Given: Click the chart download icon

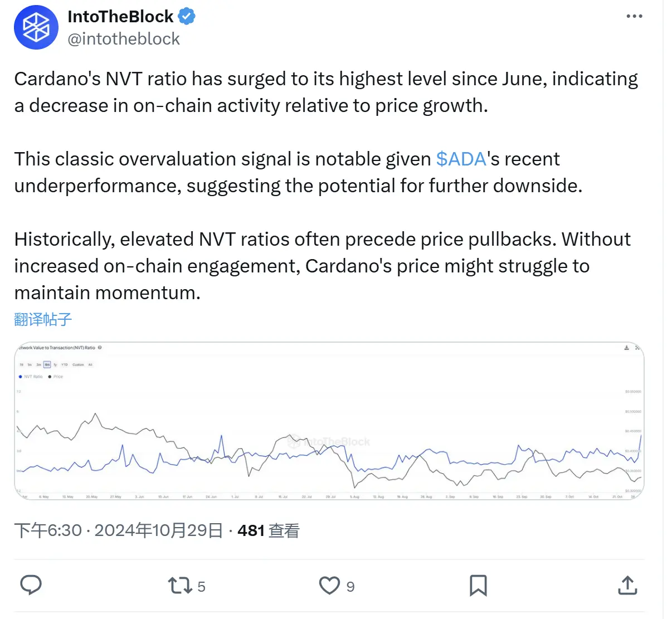Looking at the screenshot, I should [x=626, y=348].
